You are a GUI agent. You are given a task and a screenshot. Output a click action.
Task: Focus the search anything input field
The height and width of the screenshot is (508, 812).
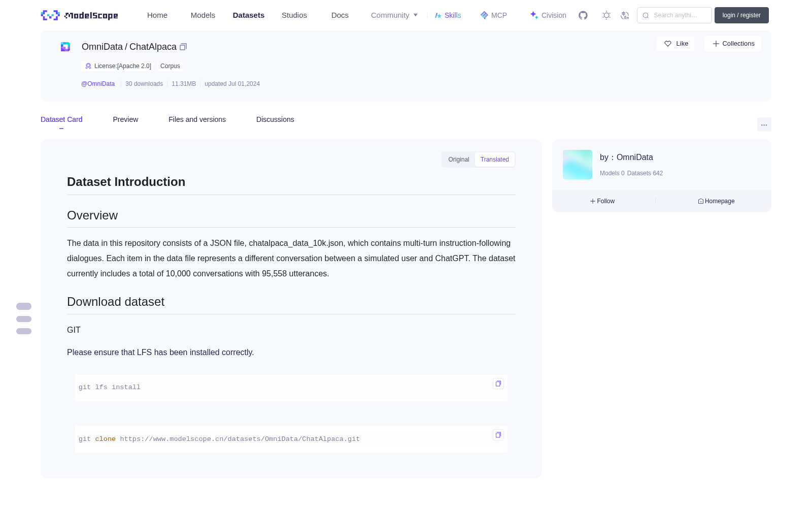click(674, 15)
